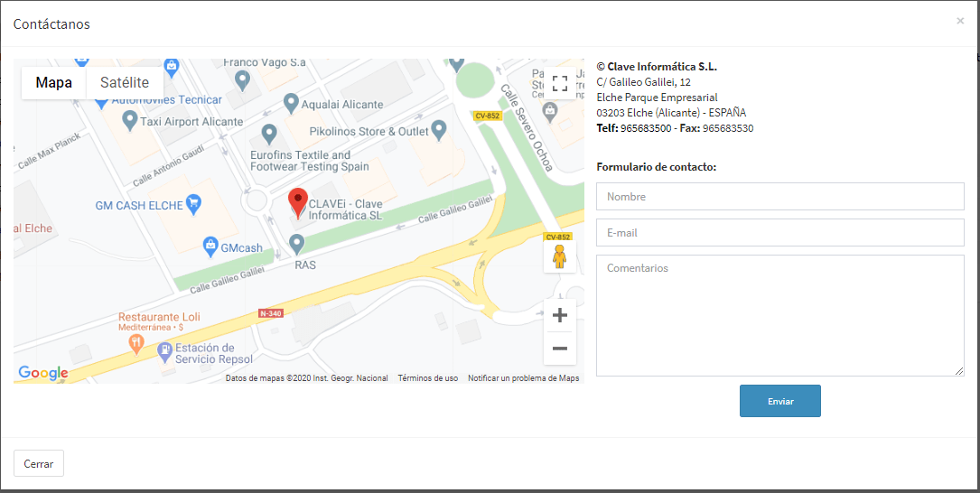Select the RAS map pin

[297, 244]
